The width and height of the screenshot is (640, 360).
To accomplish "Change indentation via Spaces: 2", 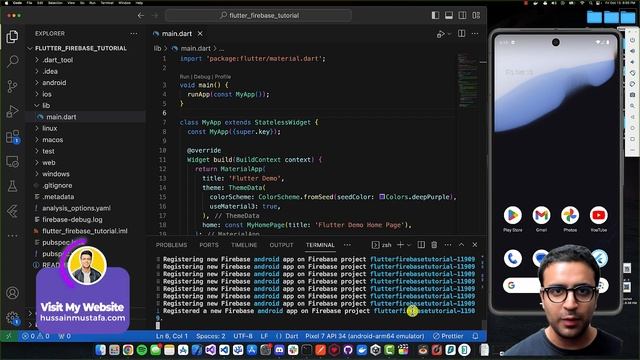I will coord(211,336).
